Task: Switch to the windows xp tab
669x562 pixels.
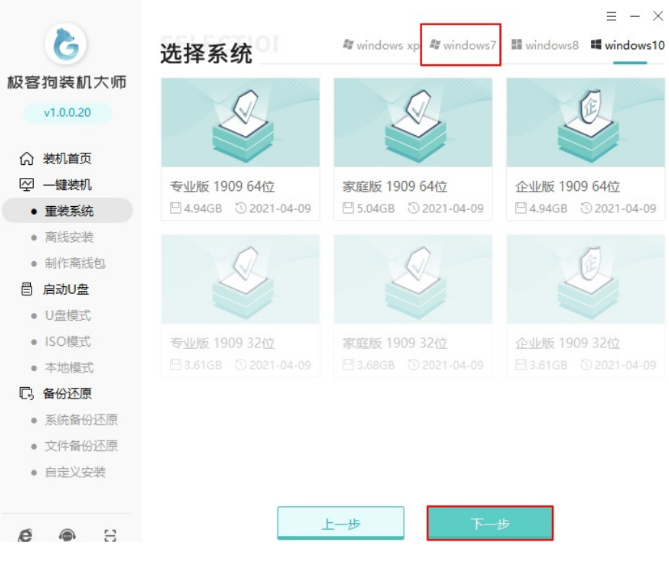Action: [x=381, y=45]
